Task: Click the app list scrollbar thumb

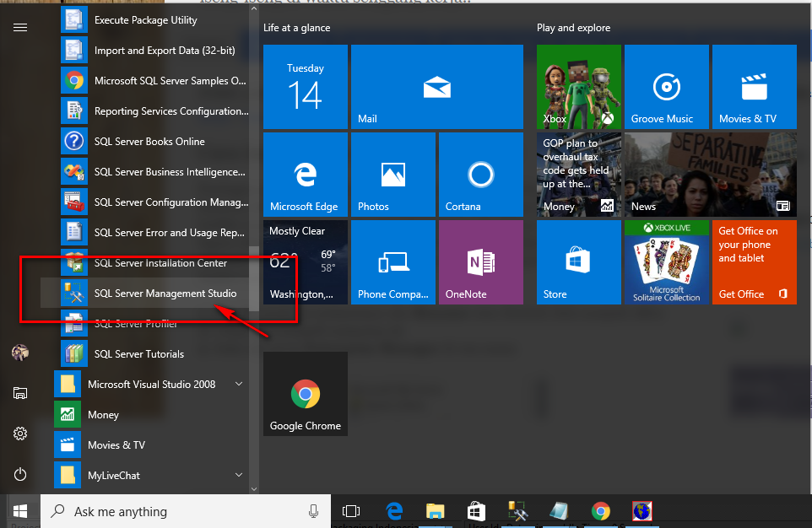Action: tap(254, 278)
